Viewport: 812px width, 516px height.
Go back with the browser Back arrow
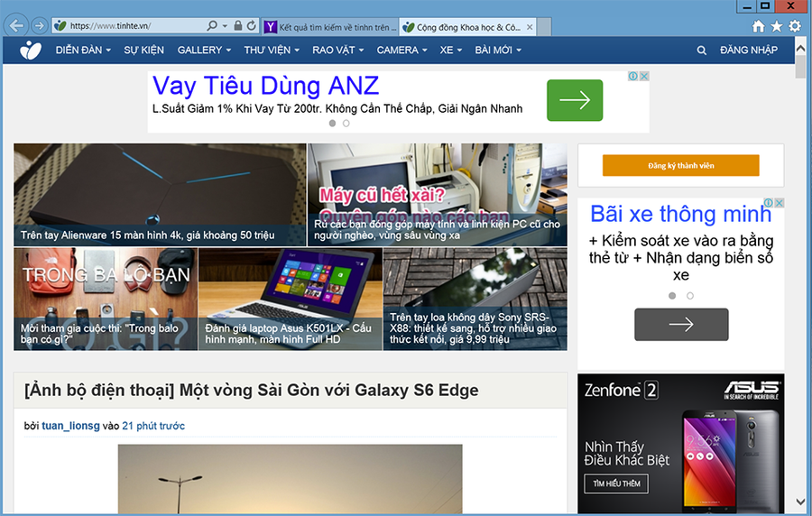15,25
